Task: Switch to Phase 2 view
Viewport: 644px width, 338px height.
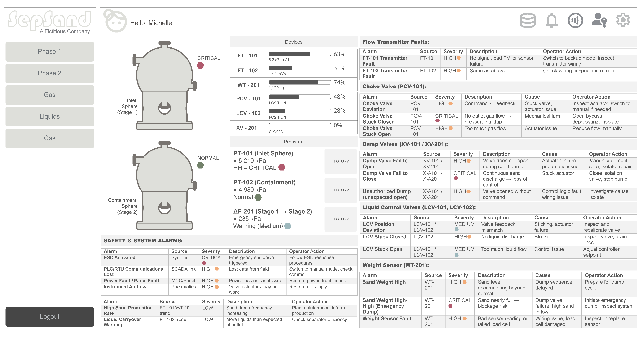Action: (x=50, y=73)
